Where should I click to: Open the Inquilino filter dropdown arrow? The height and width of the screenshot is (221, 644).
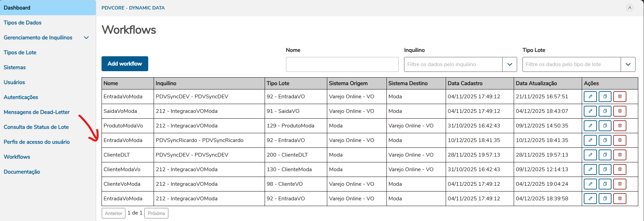click(509, 64)
